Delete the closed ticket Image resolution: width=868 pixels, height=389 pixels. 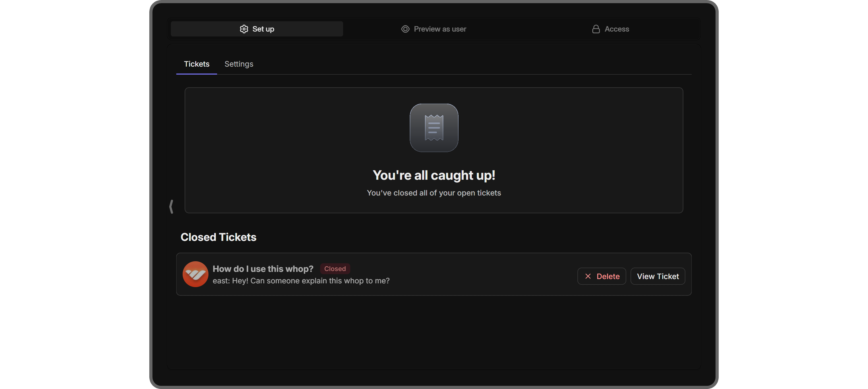click(x=602, y=276)
